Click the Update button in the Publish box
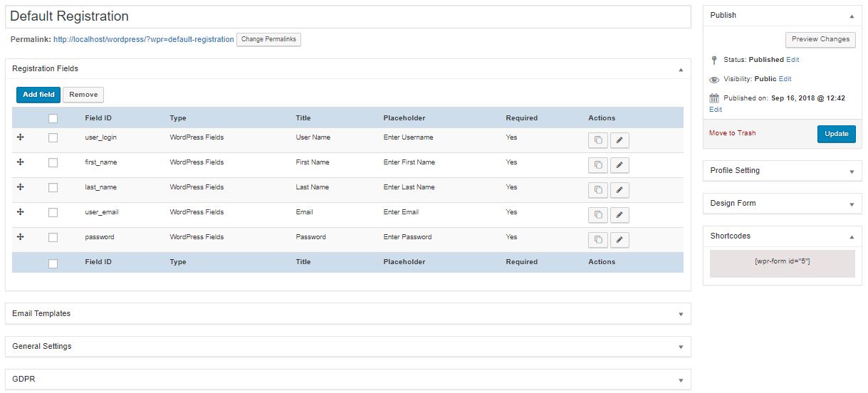 [x=837, y=134]
